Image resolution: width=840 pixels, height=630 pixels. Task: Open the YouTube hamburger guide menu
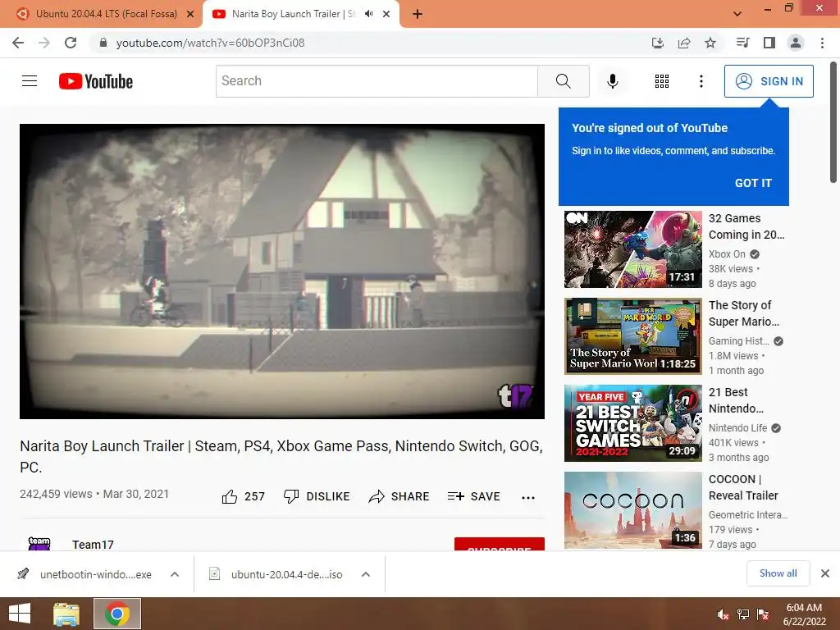click(x=30, y=81)
